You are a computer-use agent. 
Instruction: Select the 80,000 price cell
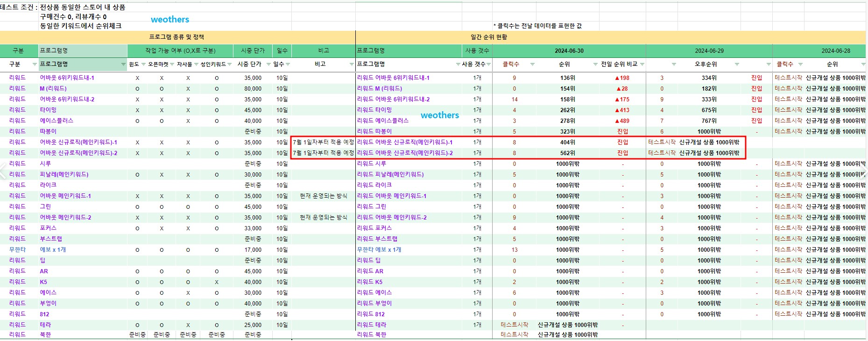click(253, 89)
